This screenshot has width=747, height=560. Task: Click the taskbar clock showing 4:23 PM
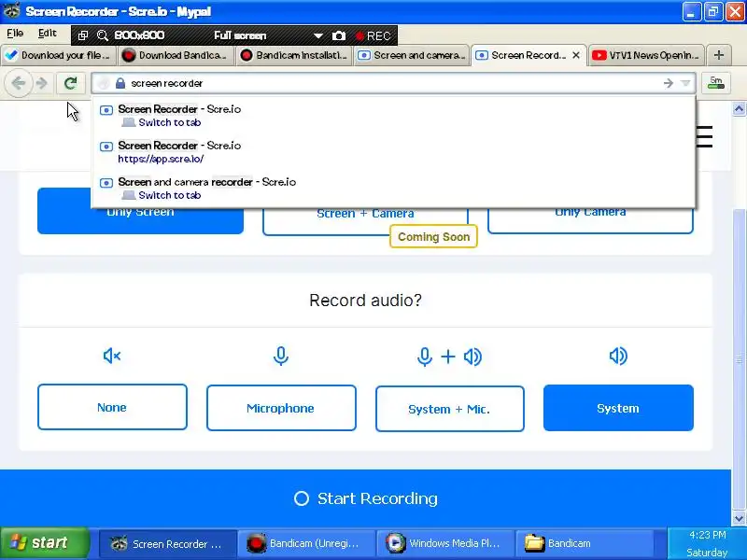click(x=708, y=535)
